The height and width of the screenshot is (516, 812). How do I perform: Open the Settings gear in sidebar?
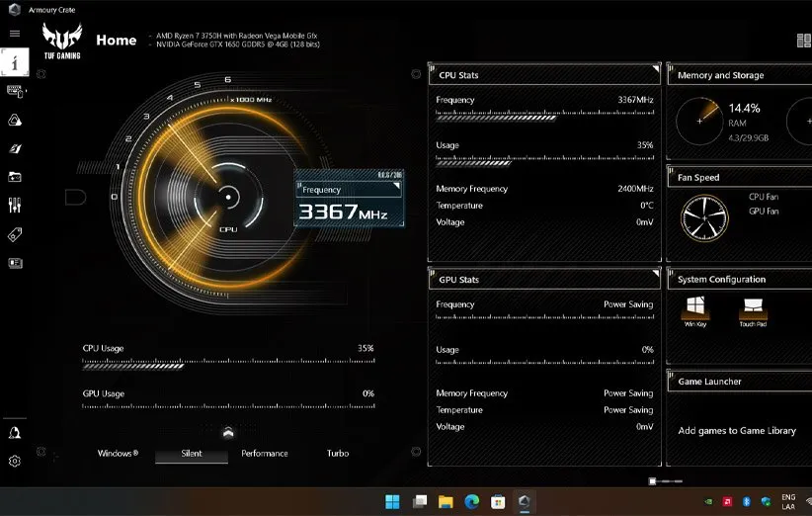point(15,461)
